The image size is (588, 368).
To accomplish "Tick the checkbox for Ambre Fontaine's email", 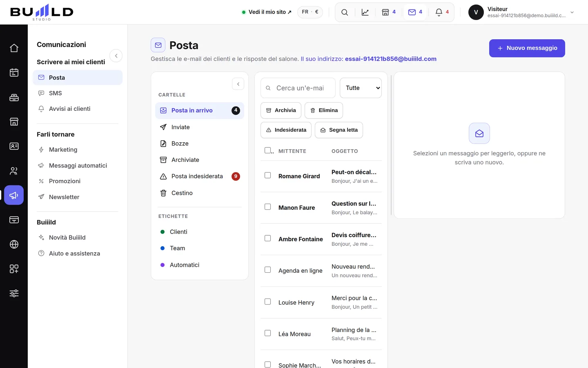I will 268,238.
